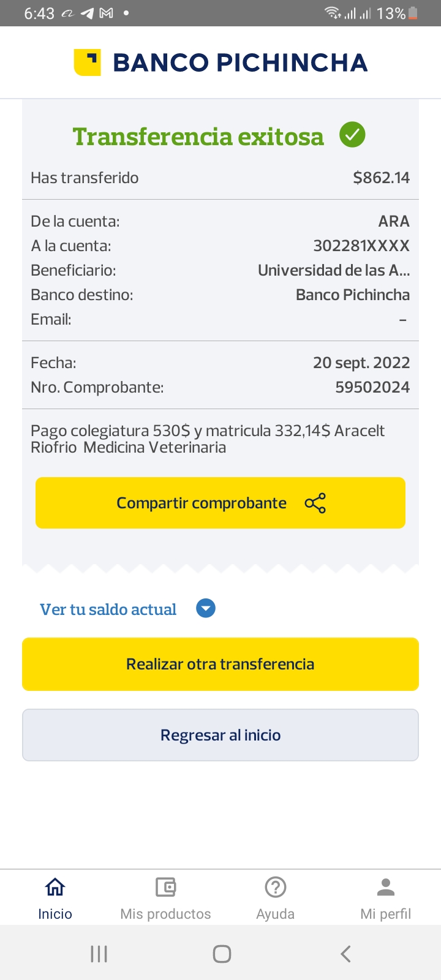The height and width of the screenshot is (980, 441).
Task: Tap the share icon on Compartir comprobante
Action: pos(315,503)
